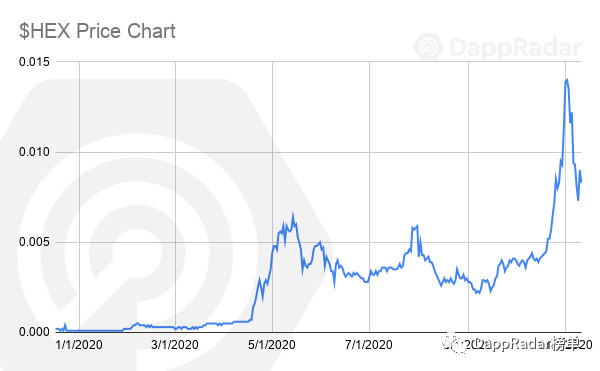
Task: Click the May 2020 price peak
Action: 293,214
